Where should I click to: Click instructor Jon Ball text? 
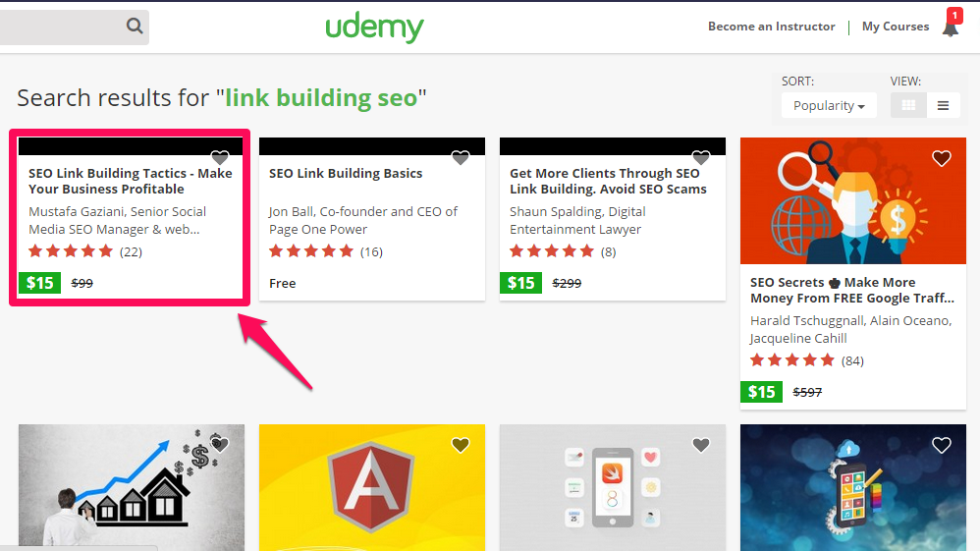(363, 220)
